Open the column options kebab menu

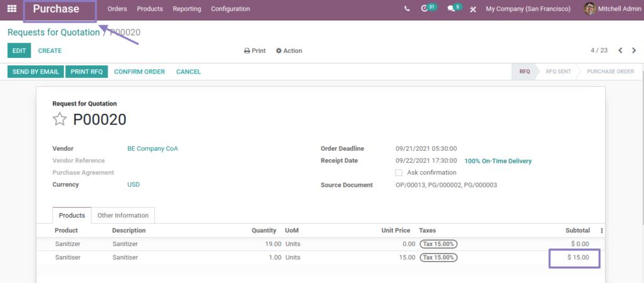602,231
